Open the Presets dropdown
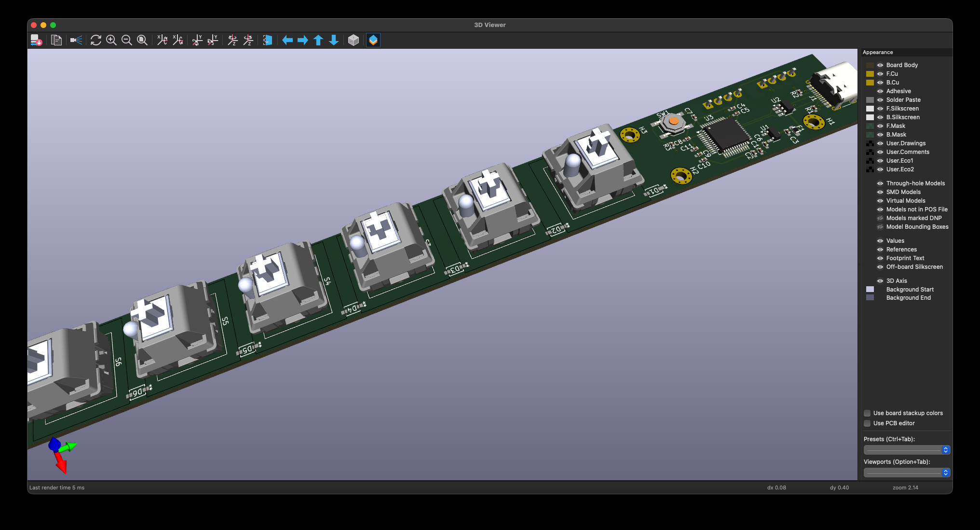 point(907,450)
